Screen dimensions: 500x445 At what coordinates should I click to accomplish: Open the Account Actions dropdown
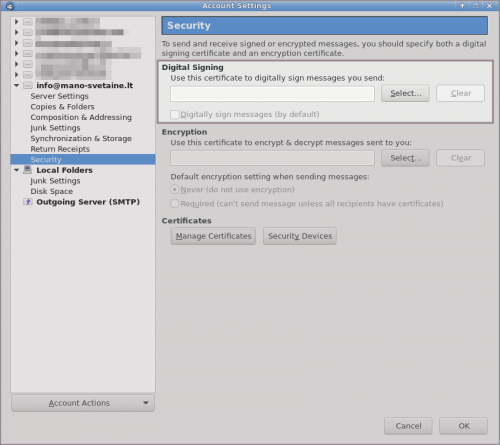coord(83,403)
